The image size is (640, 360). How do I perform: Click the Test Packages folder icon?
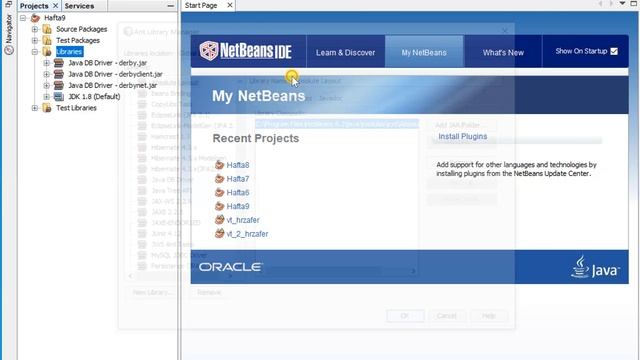point(47,40)
